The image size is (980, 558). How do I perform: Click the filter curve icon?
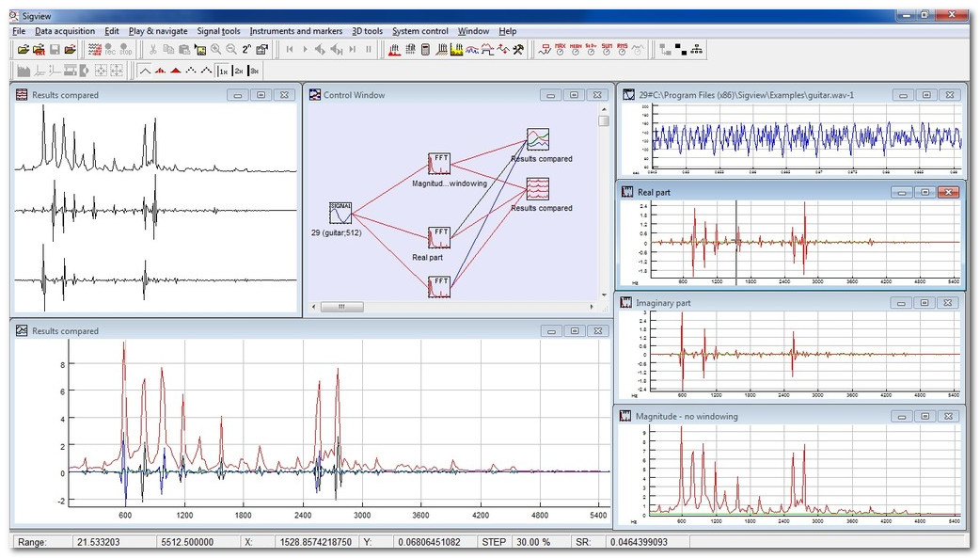point(487,50)
